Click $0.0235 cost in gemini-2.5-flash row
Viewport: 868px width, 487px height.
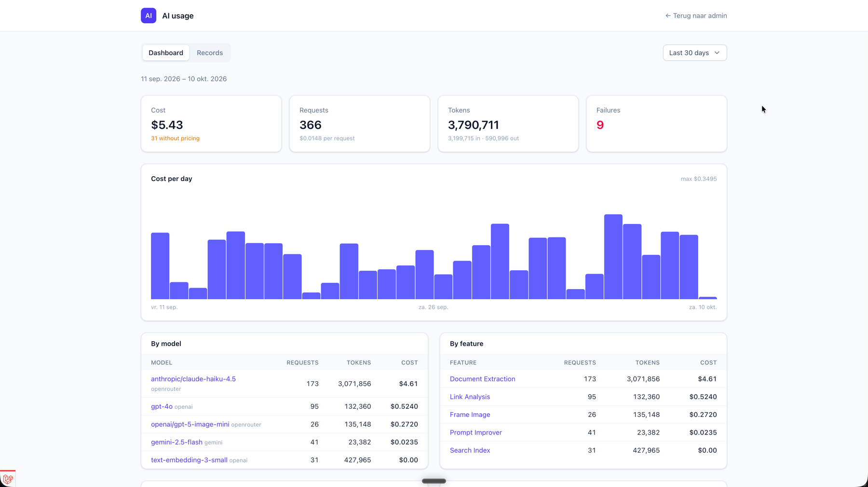[x=404, y=442]
